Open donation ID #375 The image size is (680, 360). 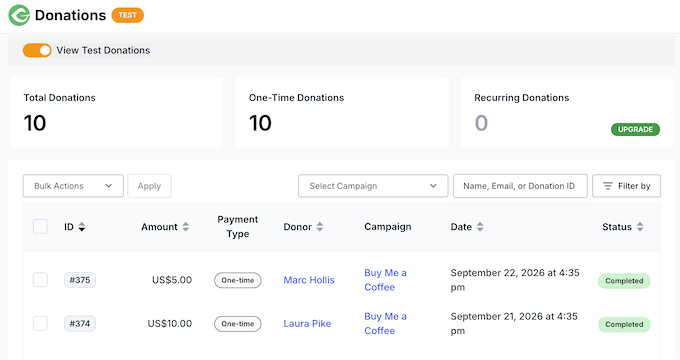click(80, 280)
